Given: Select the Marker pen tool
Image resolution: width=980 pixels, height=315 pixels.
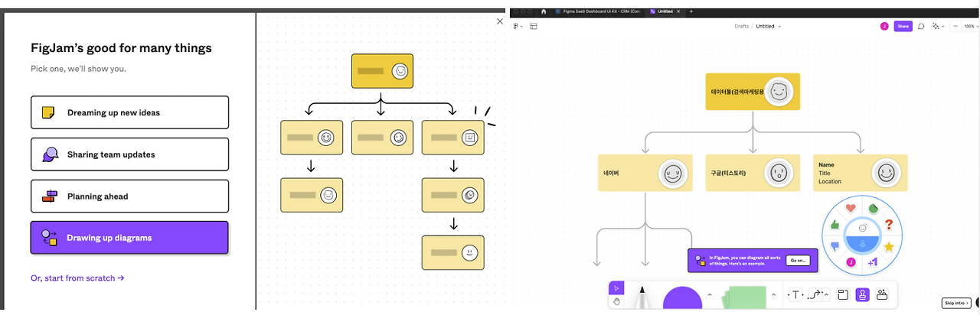Looking at the screenshot, I should (x=642, y=296).
